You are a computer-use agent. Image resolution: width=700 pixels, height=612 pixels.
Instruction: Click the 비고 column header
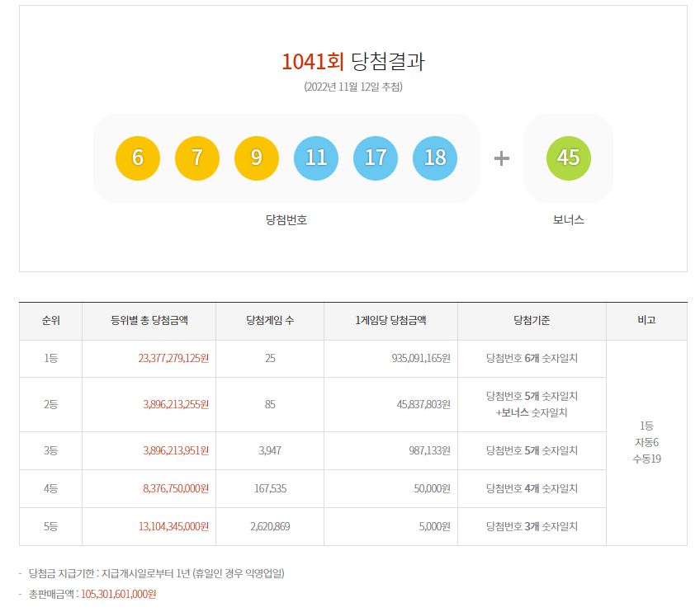(646, 320)
